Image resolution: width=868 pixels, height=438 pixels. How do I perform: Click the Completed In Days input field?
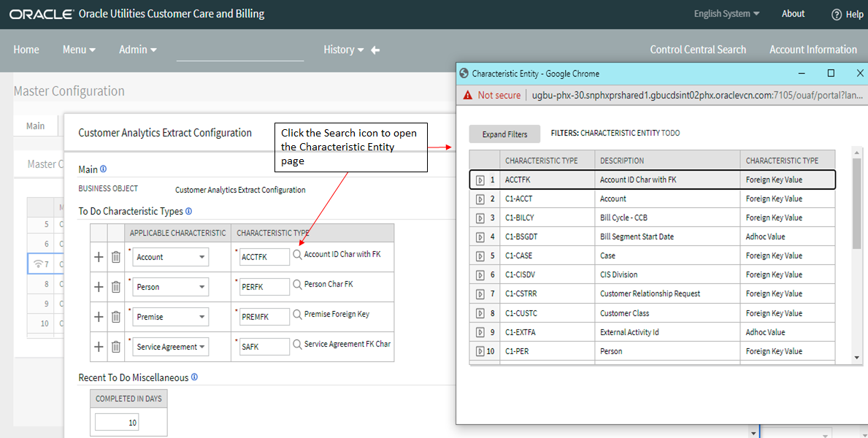click(116, 422)
